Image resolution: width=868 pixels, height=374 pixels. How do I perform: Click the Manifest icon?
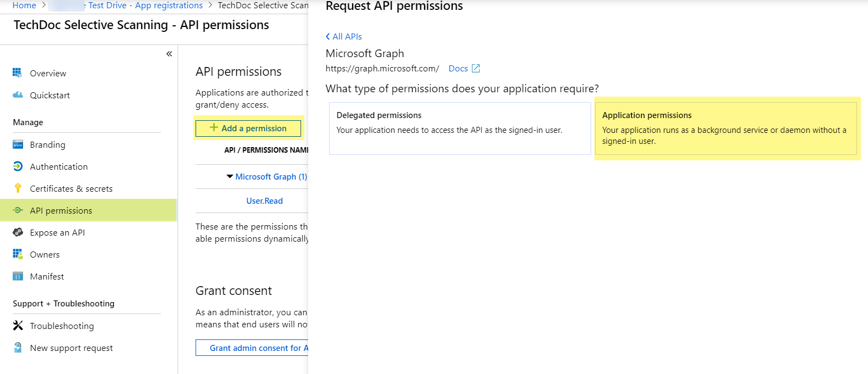[x=18, y=276]
